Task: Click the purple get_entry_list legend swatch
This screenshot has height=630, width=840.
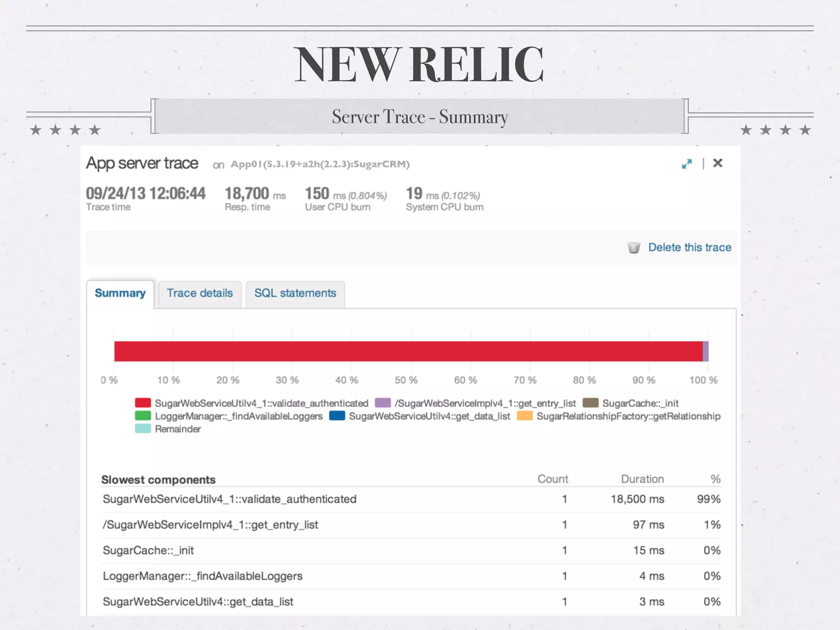Action: pyautogui.click(x=383, y=403)
